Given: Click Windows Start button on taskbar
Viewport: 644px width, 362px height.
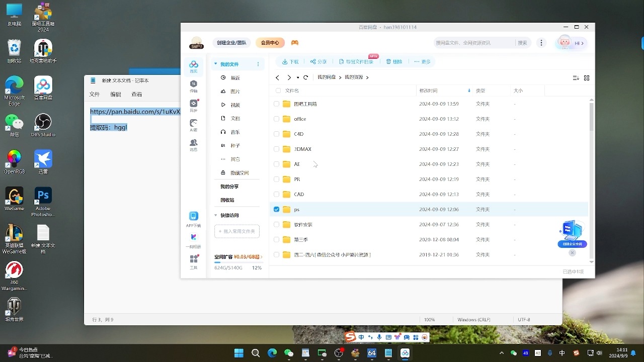Looking at the screenshot, I should click(x=239, y=353).
